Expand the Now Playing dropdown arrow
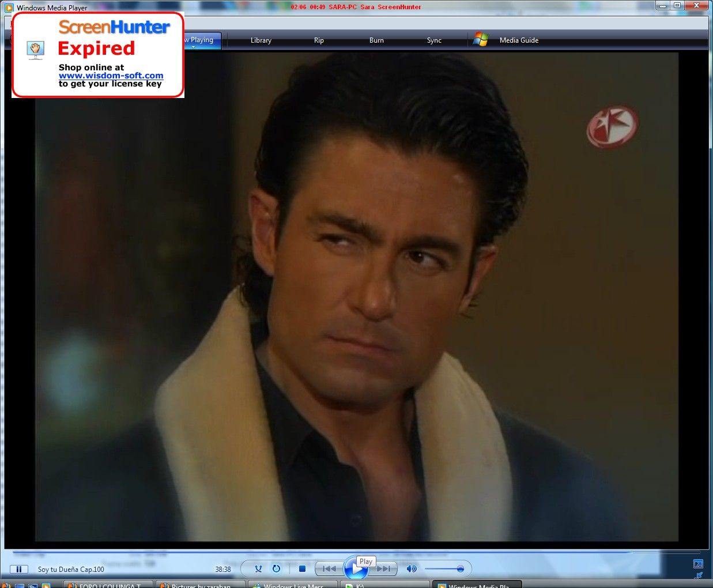This screenshot has width=713, height=588. point(194,47)
